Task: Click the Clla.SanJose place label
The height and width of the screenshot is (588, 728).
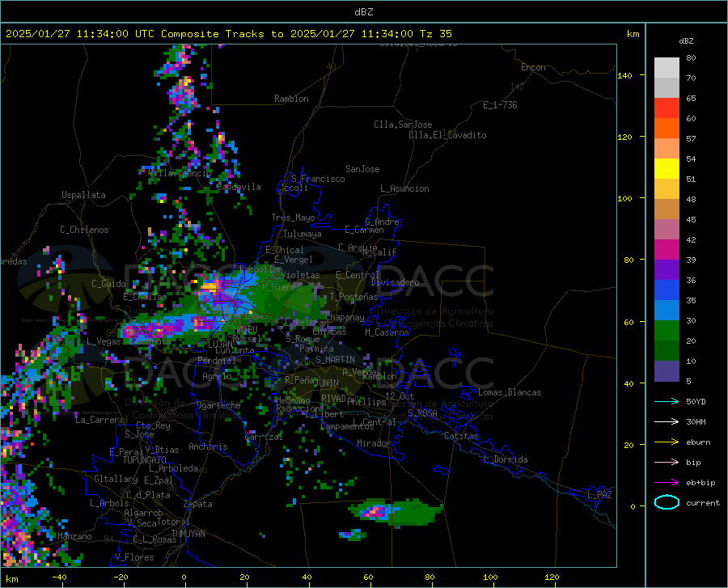Action: click(403, 125)
